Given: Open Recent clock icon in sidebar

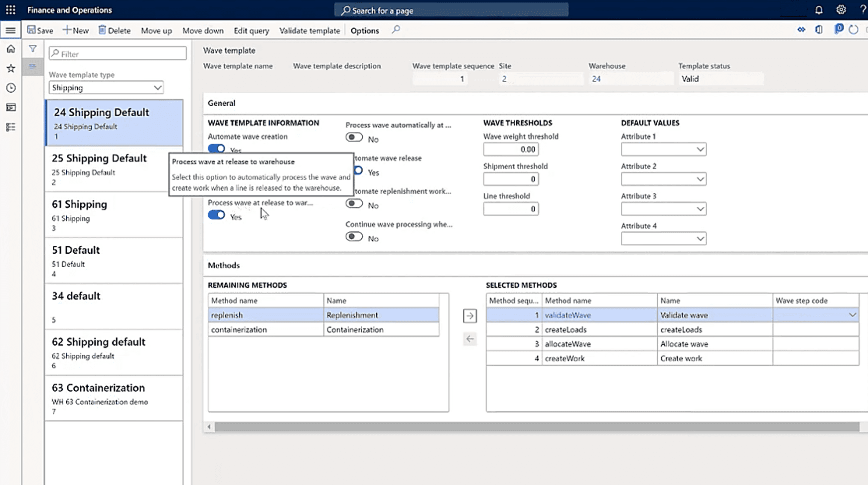Looking at the screenshot, I should [x=11, y=88].
